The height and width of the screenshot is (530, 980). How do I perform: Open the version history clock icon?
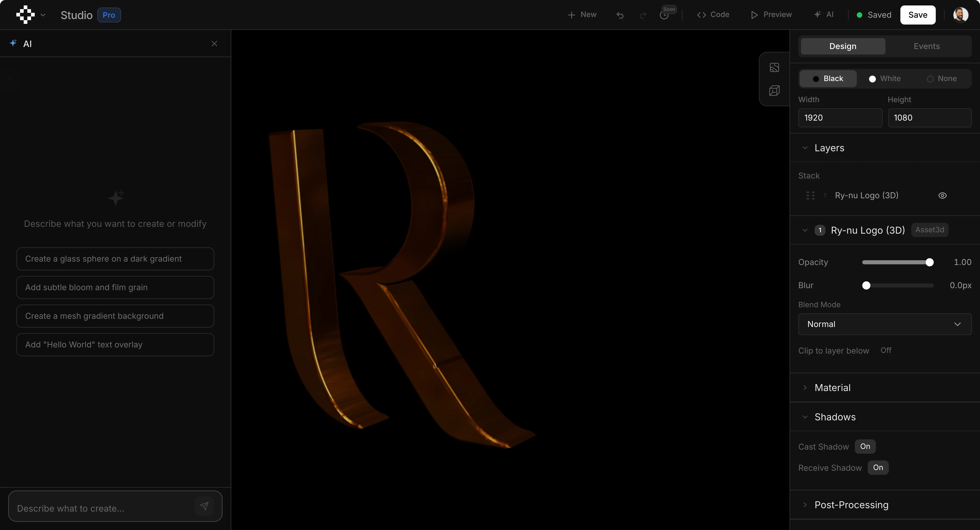(x=664, y=15)
